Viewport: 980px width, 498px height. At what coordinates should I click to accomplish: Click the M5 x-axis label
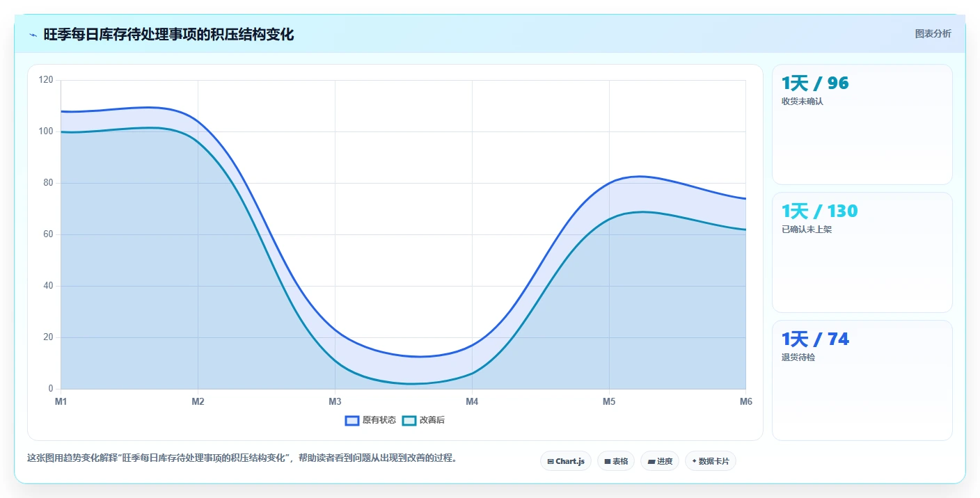pos(609,401)
